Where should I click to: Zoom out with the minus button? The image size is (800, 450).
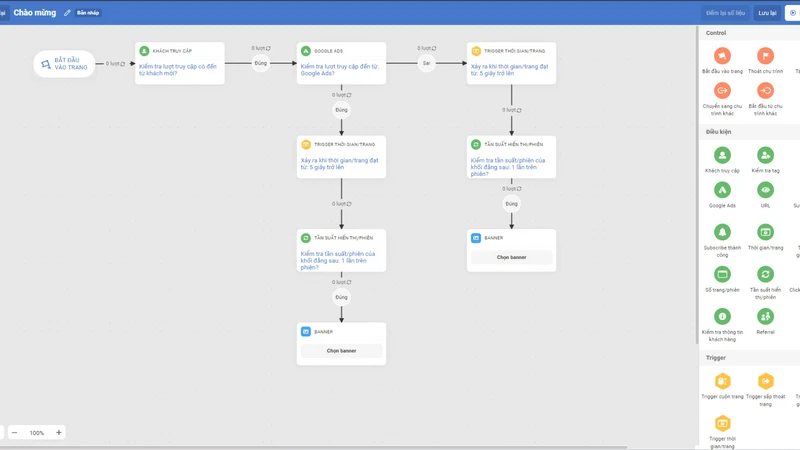click(x=14, y=433)
